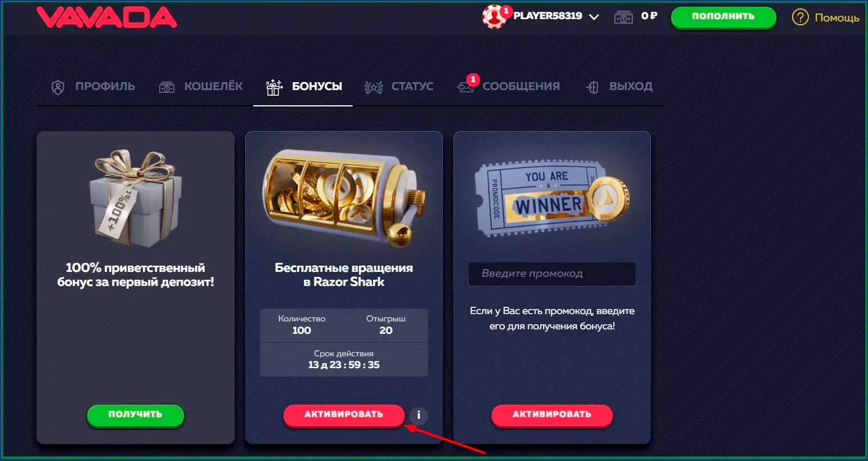This screenshot has width=868, height=461.
Task: Click the shield icon for Профиль
Action: [x=58, y=87]
